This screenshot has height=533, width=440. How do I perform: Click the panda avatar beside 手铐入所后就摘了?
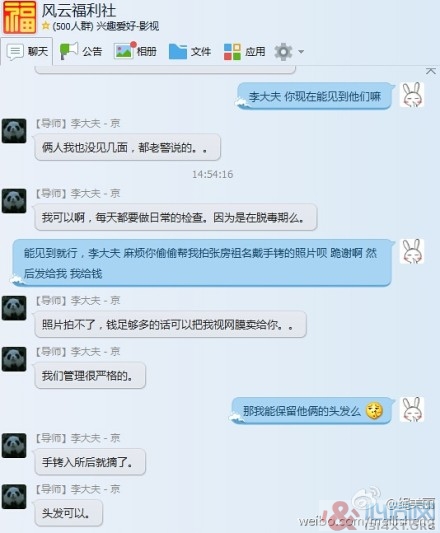click(14, 445)
